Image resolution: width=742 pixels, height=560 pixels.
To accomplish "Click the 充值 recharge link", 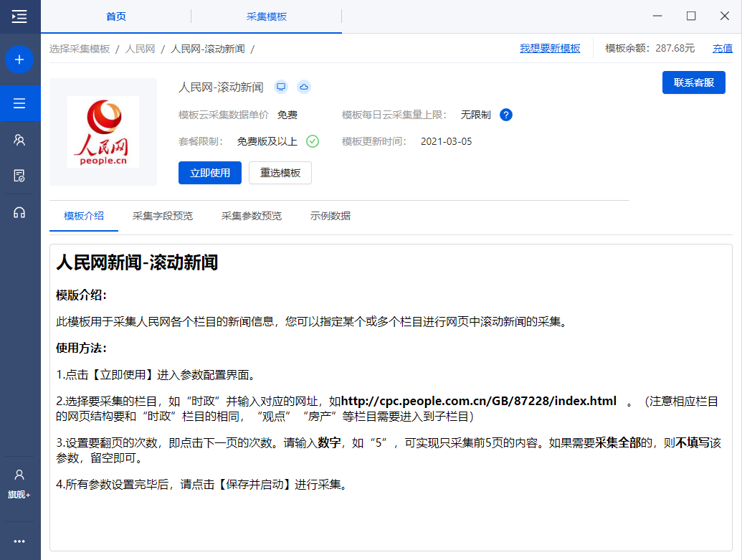I will pos(723,48).
